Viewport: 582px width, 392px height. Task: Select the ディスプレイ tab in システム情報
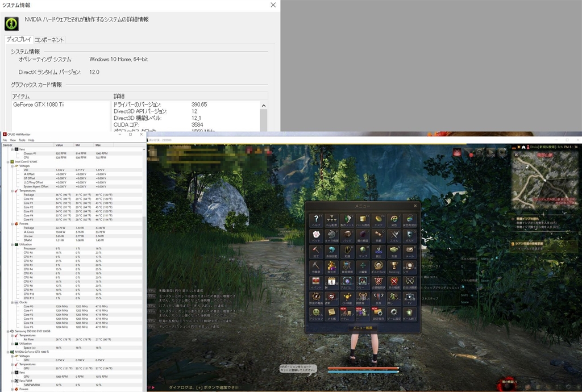point(19,39)
